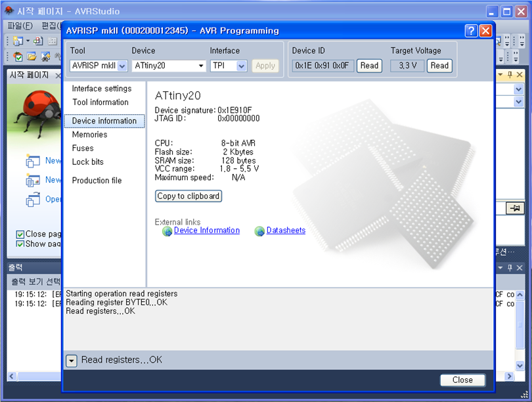Select Device information in the sidebar
The height and width of the screenshot is (402, 532).
[104, 121]
